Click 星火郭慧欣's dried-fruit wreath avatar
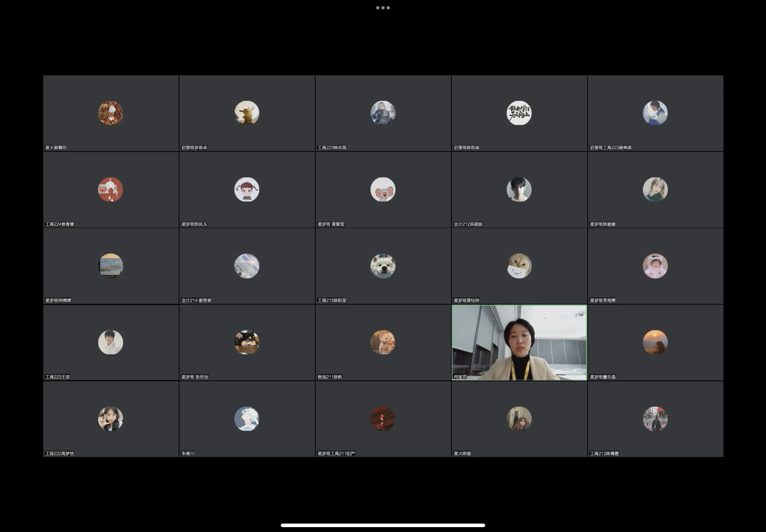The width and height of the screenshot is (766, 532). pos(110,113)
